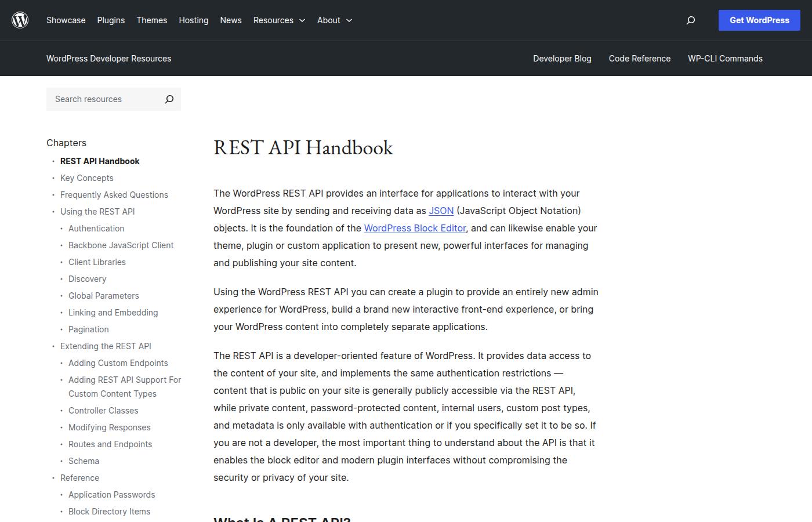This screenshot has height=522, width=812.
Task: Open the Authentication chapter
Action: (x=96, y=229)
